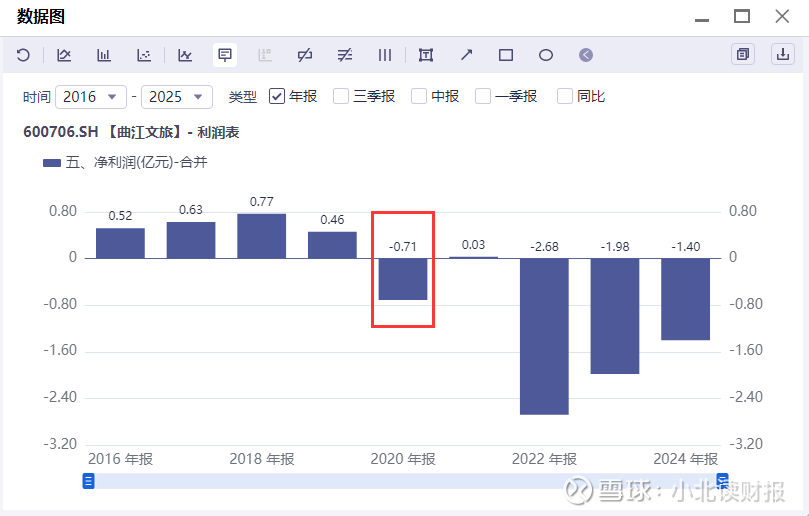Grab the left handle of range slider

89,481
